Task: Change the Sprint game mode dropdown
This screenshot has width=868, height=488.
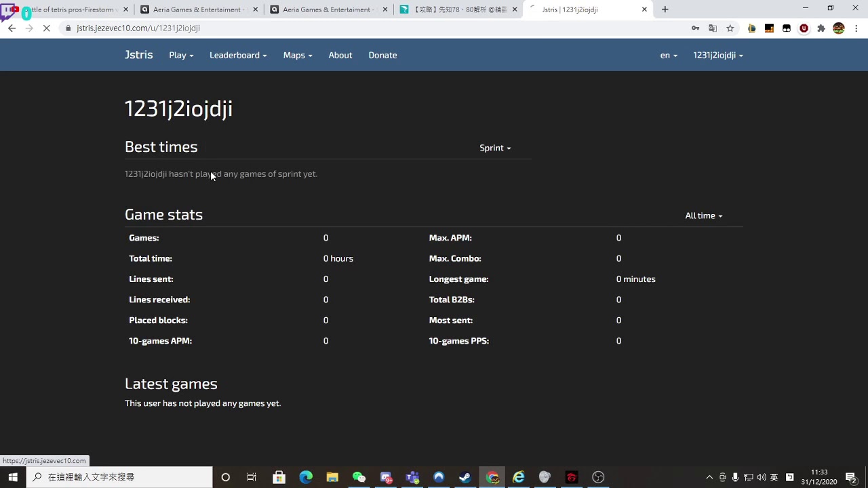Action: coord(495,148)
